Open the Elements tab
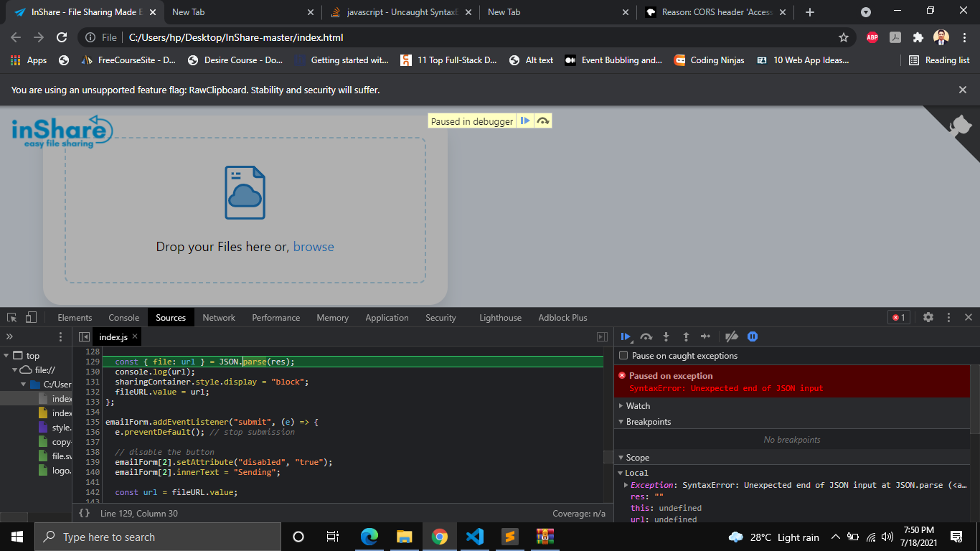The image size is (980, 551). pyautogui.click(x=75, y=317)
